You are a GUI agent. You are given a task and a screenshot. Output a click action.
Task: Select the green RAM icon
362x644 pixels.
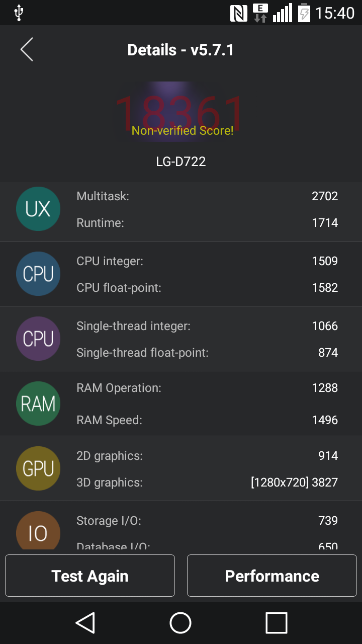38,404
